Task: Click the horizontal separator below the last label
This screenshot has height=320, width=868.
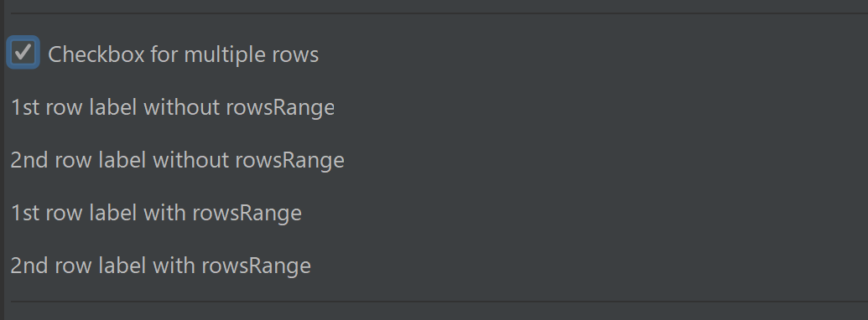Action: (439, 302)
